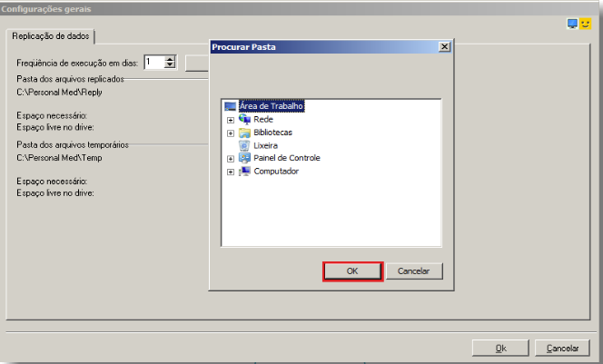The width and height of the screenshot is (603, 364).
Task: Click the path C:\Personal Med\Reply
Action: (59, 93)
